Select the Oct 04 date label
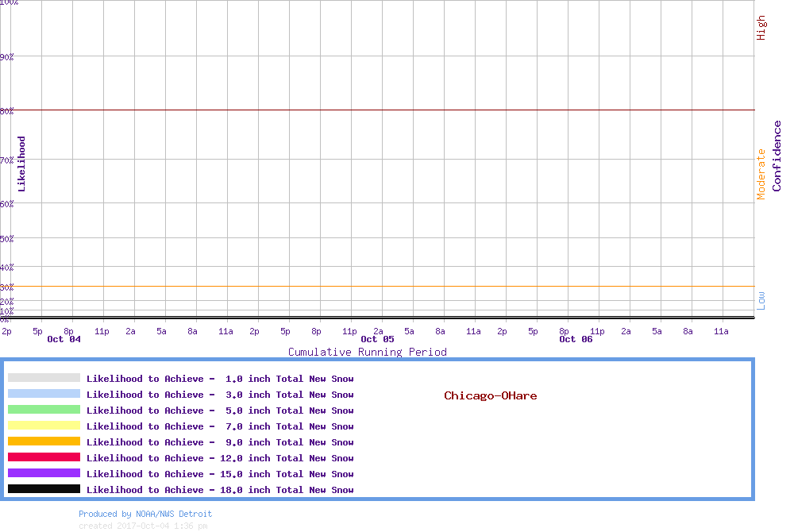 [x=64, y=339]
